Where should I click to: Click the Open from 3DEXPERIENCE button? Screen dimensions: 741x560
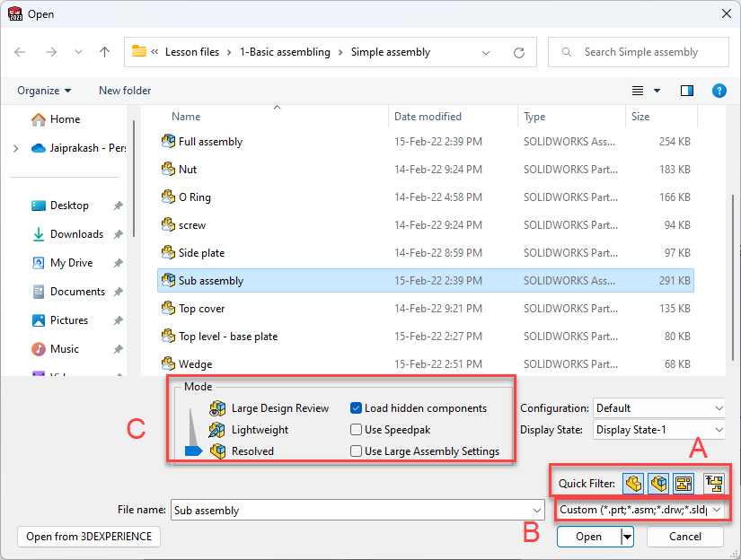88,537
